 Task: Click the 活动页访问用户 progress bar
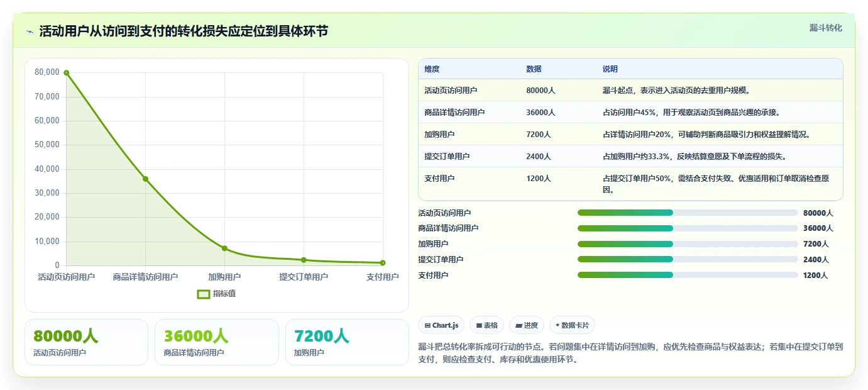(688, 213)
